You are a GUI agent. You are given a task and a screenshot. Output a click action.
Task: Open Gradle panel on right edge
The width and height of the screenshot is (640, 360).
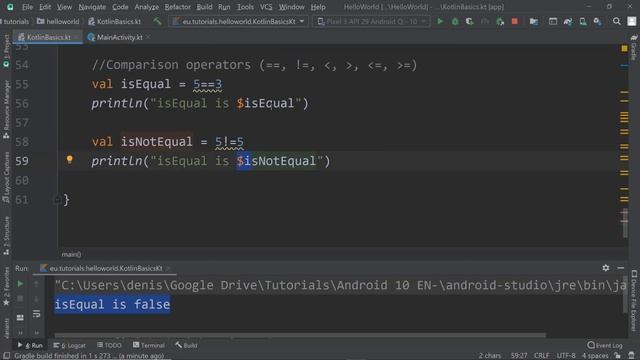[x=634, y=48]
